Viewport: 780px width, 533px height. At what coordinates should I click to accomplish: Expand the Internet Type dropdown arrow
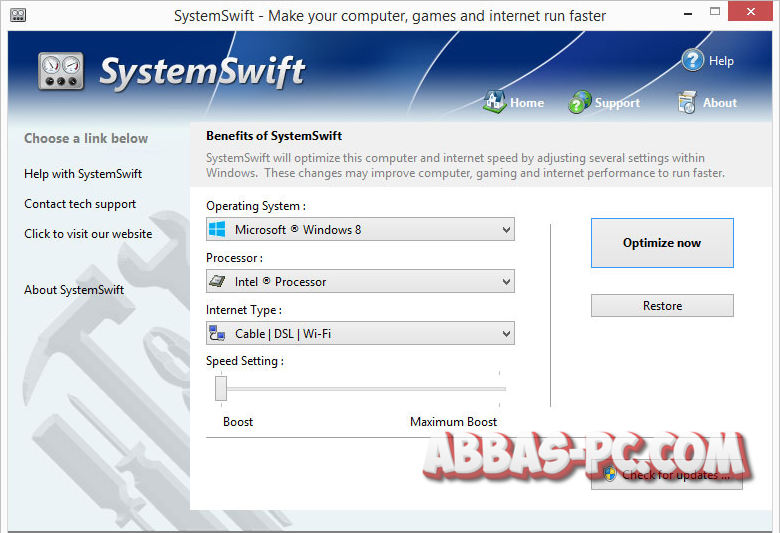coord(506,333)
